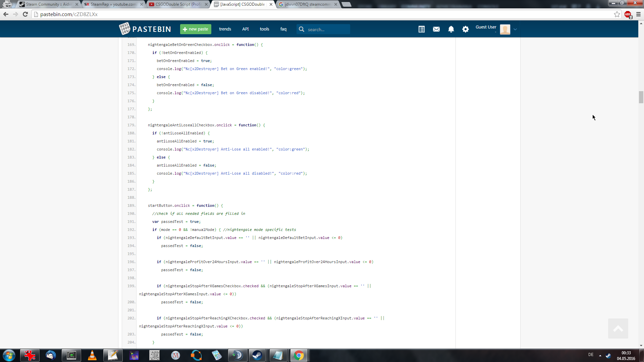Image resolution: width=644 pixels, height=362 pixels.
Task: Show hidden system tray icons
Action: 600,355
